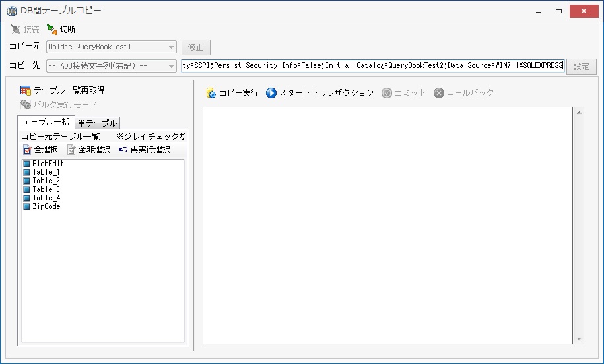604x364 pixels.
Task: Click the 切断 disconnect icon
Action: [x=51, y=29]
